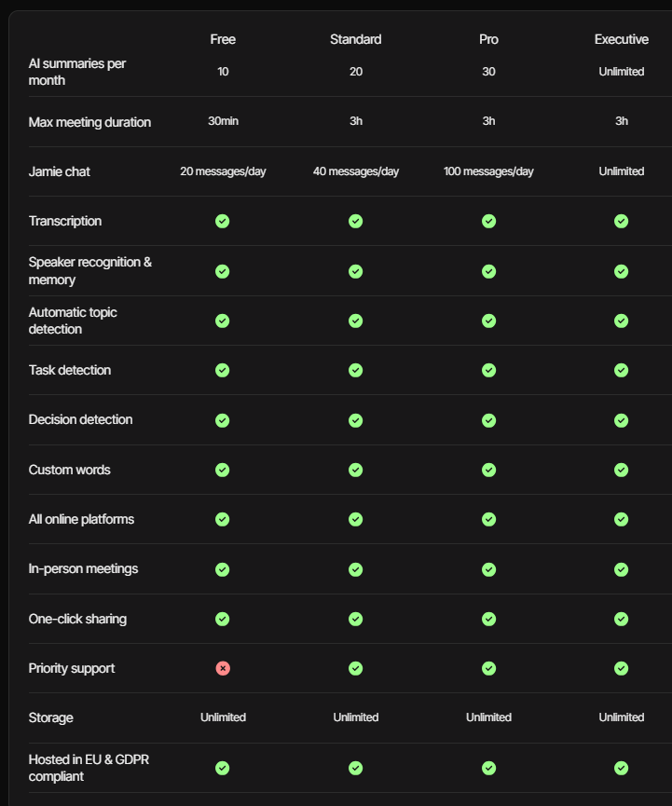Select the Standard plan column header
The image size is (672, 806).
tap(356, 39)
